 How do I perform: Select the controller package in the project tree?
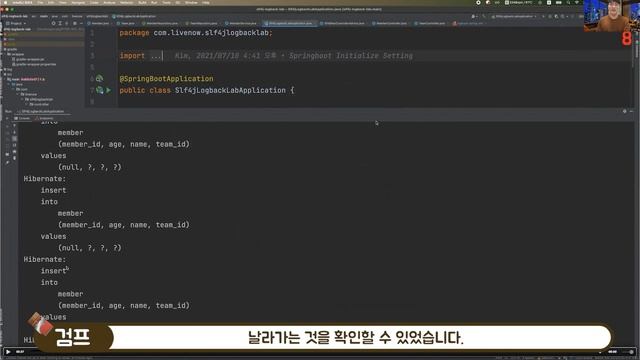point(39,104)
